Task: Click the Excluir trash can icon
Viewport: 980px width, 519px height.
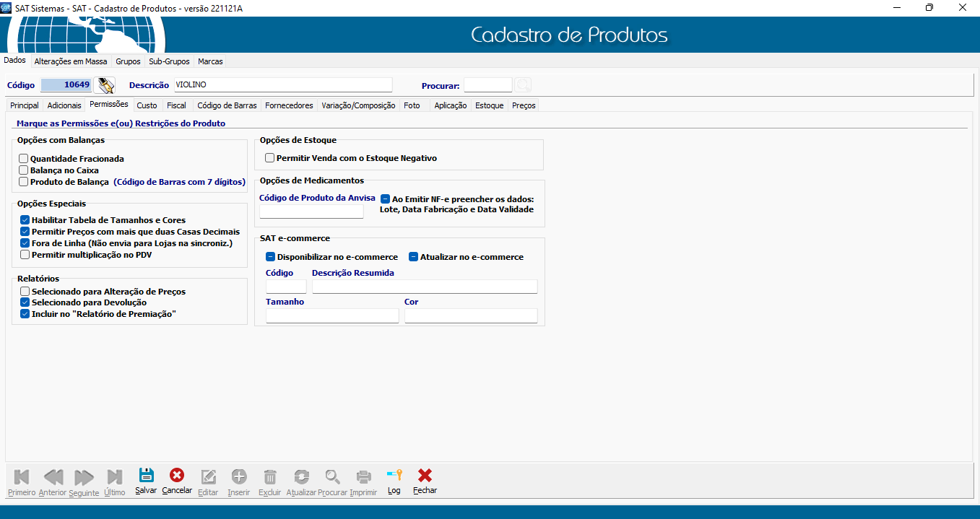Action: tap(269, 476)
